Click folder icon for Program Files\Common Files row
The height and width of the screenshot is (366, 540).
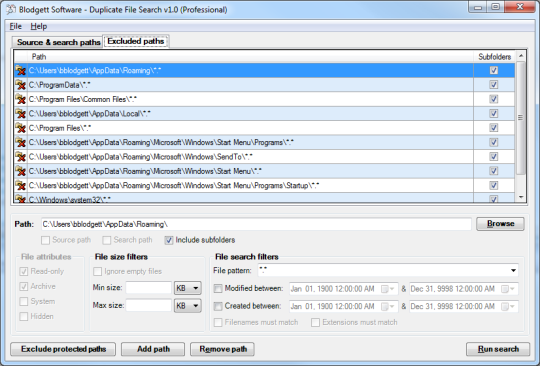click(x=21, y=99)
